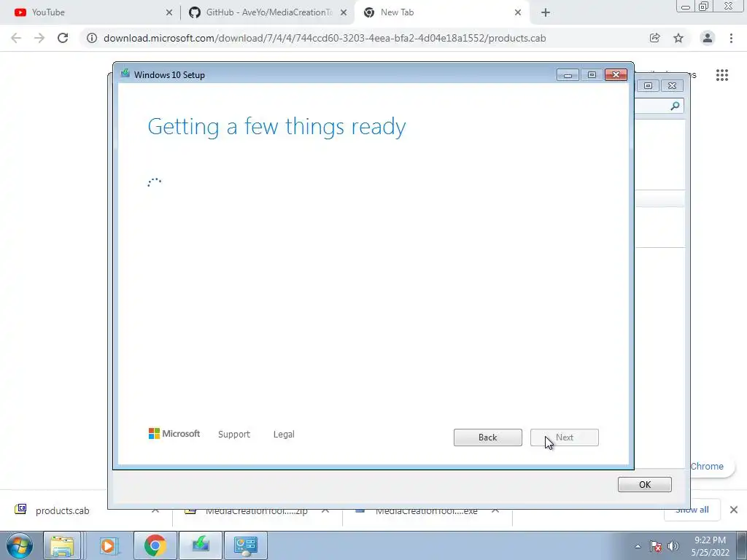Close the GitHub tab
The width and height of the screenshot is (747, 560).
tap(344, 13)
